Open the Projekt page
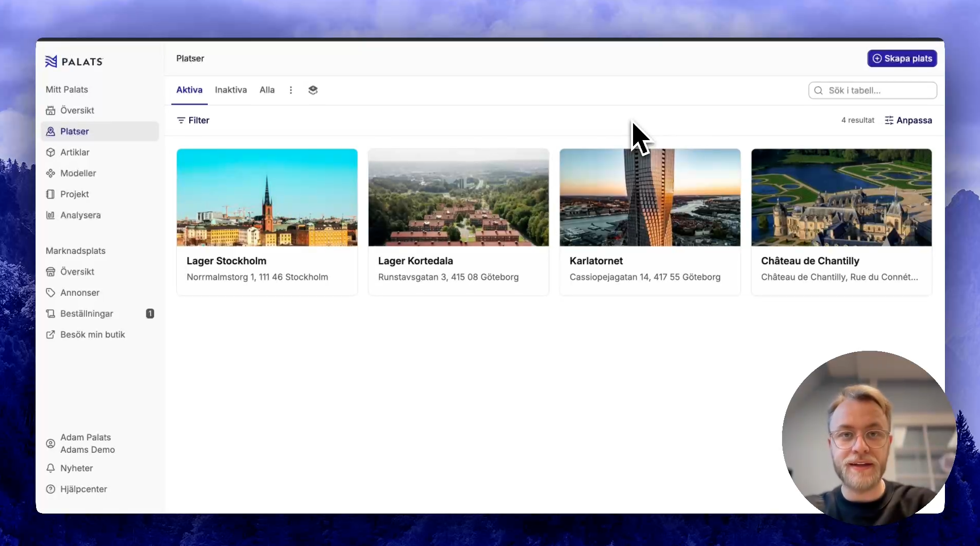The image size is (980, 546). (74, 194)
